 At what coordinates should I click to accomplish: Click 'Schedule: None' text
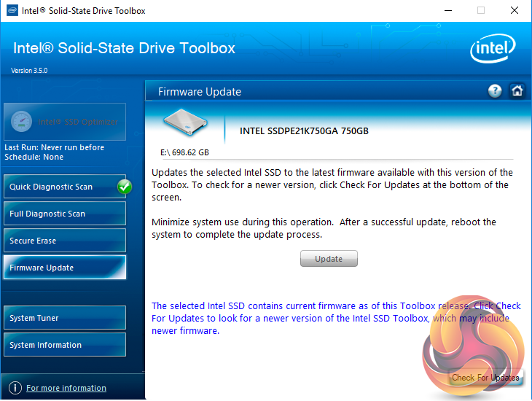point(34,157)
